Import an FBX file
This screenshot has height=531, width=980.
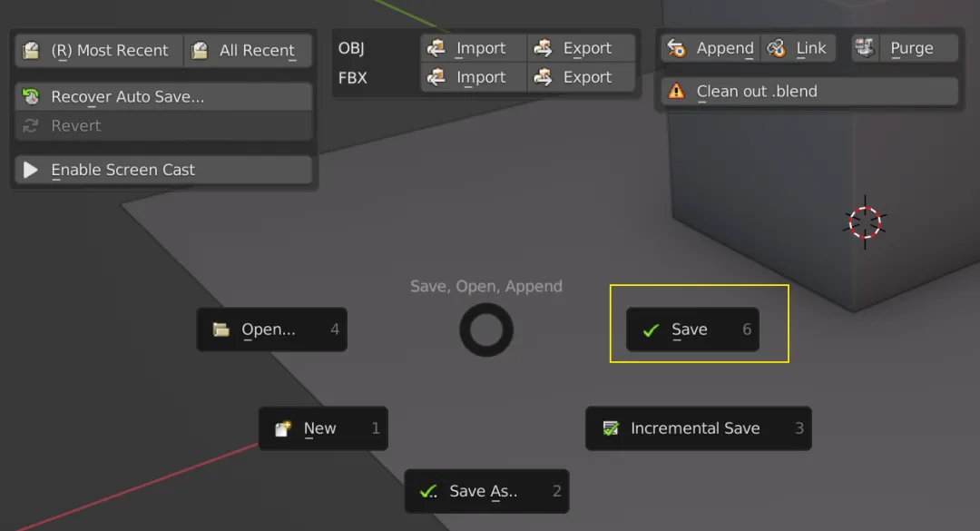point(474,77)
